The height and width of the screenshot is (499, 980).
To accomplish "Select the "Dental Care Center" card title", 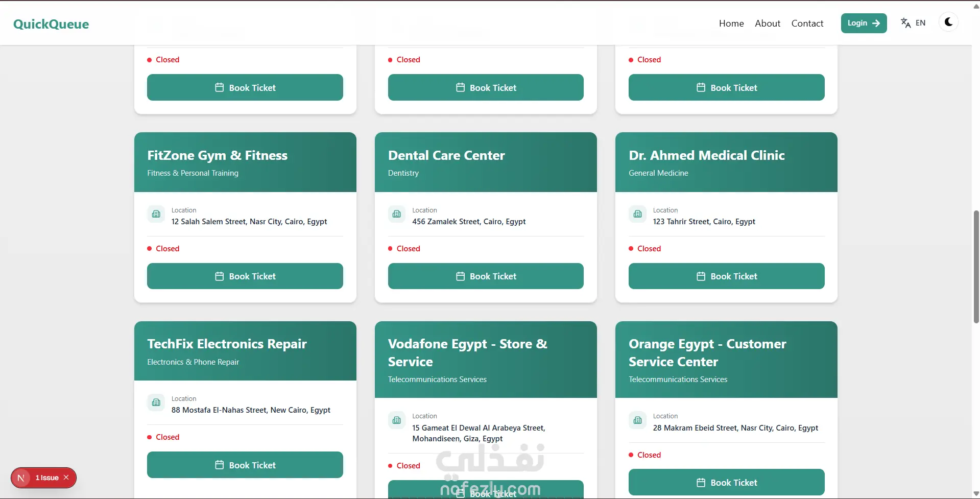I will click(x=446, y=155).
